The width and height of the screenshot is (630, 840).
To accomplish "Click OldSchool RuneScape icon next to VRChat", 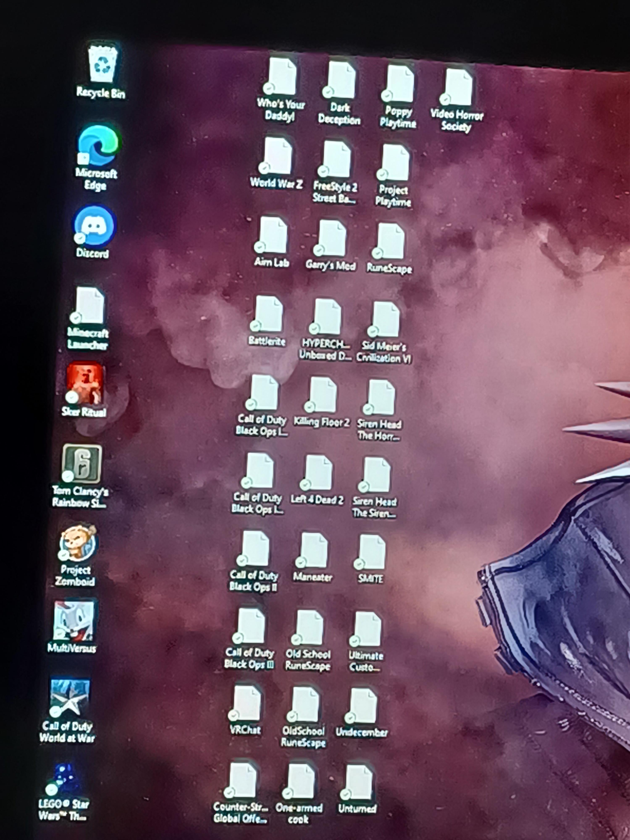I will (304, 718).
